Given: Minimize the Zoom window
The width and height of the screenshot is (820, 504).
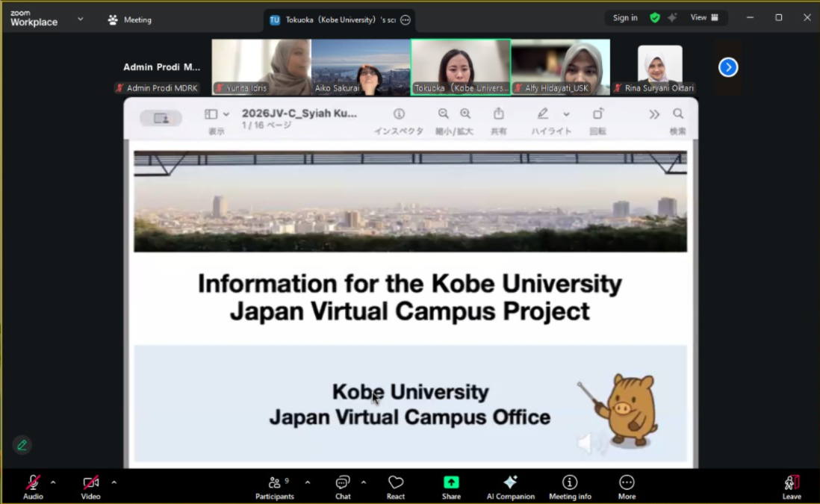Looking at the screenshot, I should (x=750, y=18).
